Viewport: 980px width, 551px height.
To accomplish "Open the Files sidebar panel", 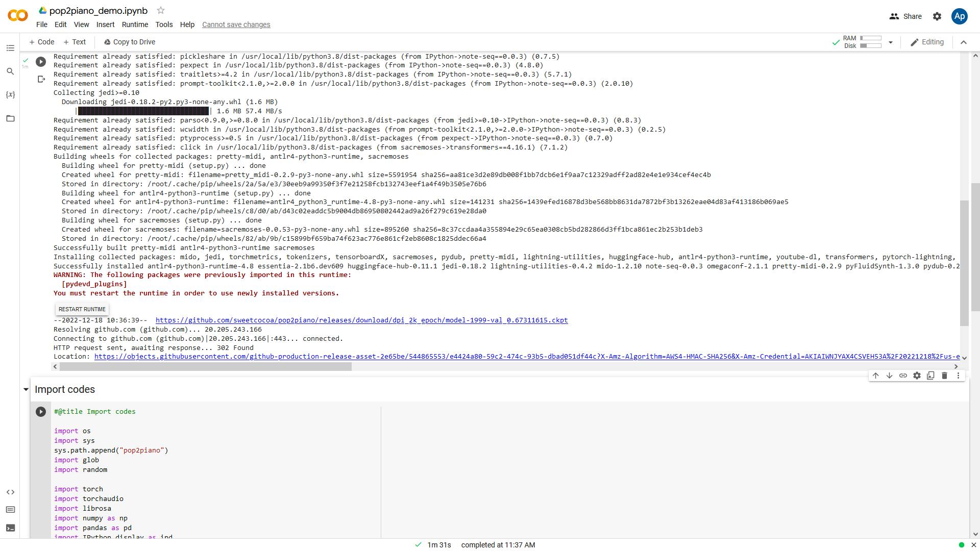I will [10, 118].
